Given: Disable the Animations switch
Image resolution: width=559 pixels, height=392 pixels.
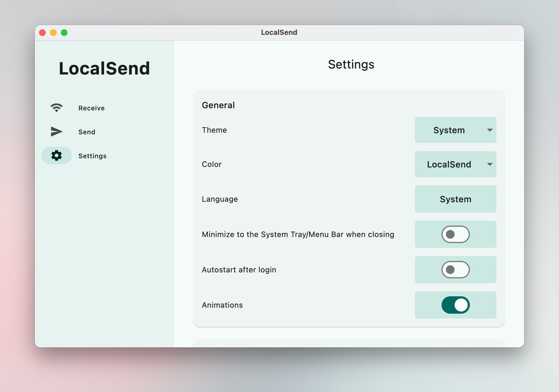Looking at the screenshot, I should pos(455,305).
